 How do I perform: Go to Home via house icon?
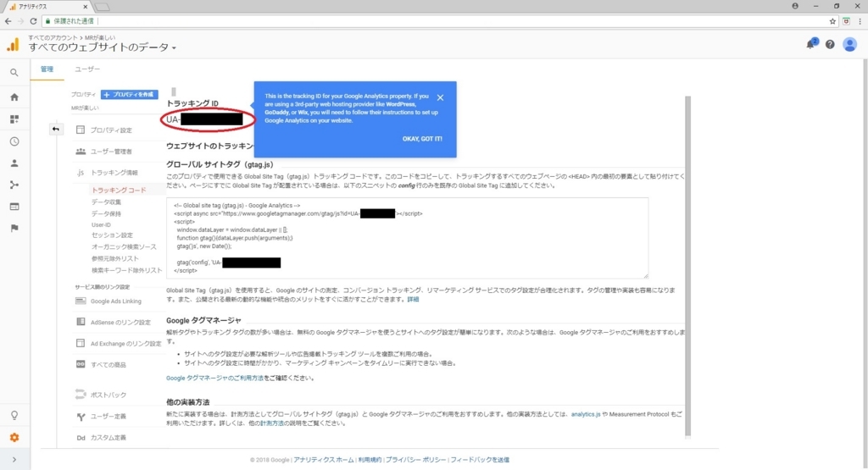click(x=14, y=97)
